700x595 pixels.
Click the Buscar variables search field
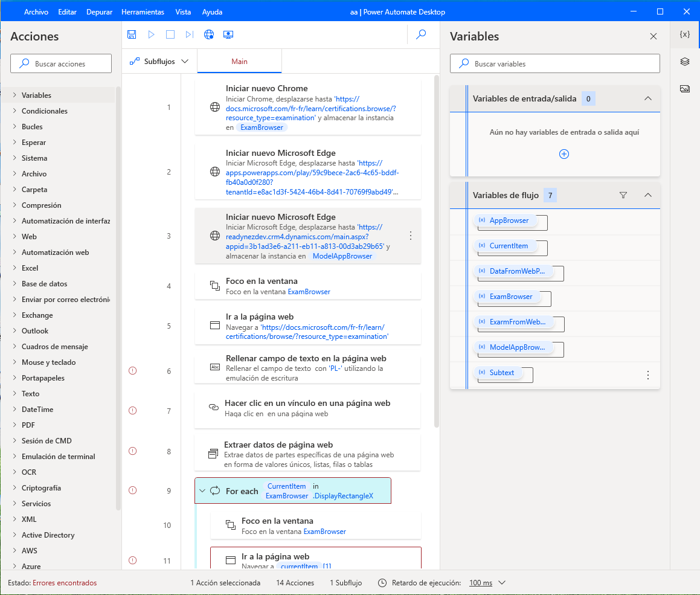[x=554, y=63]
